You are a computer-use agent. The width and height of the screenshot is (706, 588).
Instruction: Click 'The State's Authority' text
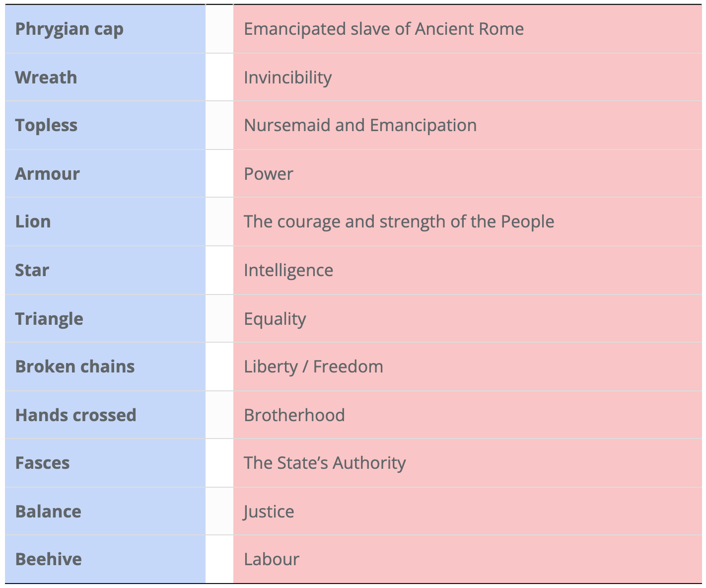point(325,463)
